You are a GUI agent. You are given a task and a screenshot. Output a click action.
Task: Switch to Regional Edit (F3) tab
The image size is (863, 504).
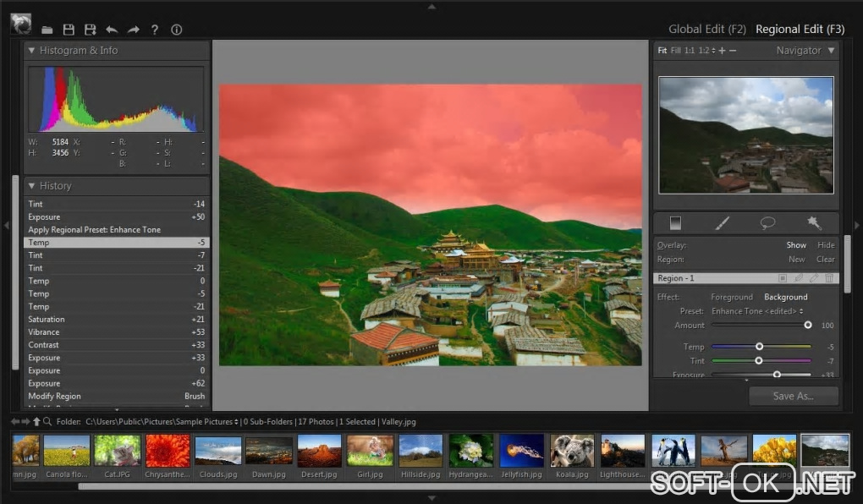(800, 29)
